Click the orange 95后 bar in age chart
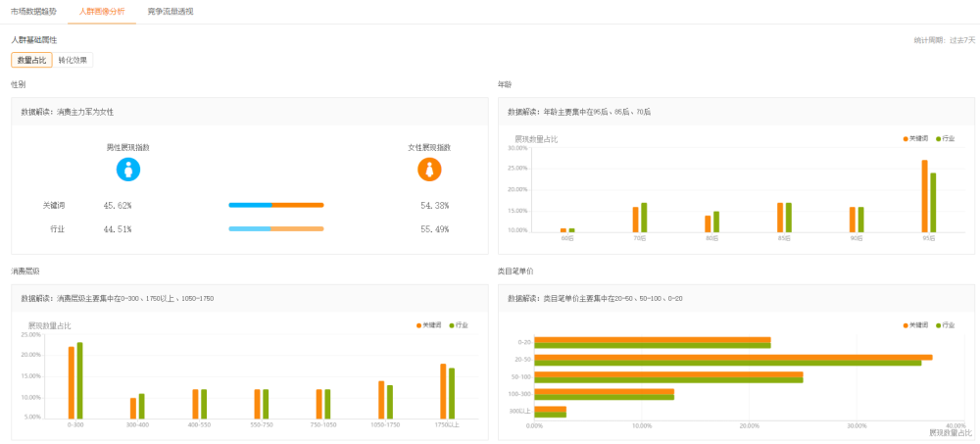Screen dimensions: 980x444 click(x=924, y=196)
